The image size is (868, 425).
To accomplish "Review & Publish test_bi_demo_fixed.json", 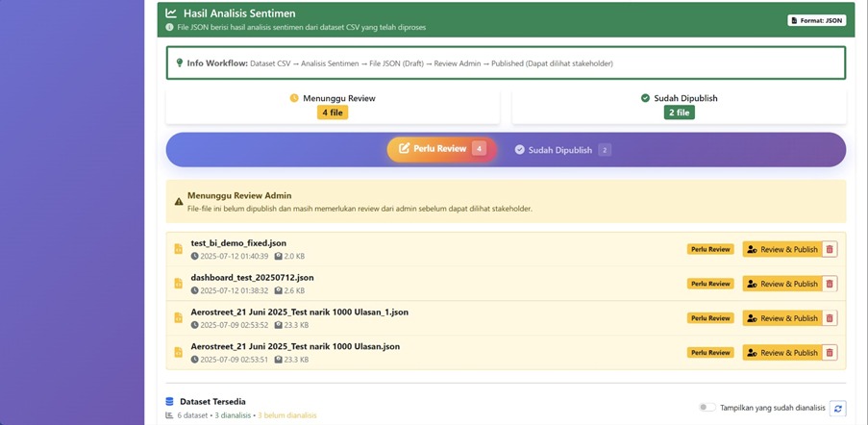I will [781, 249].
